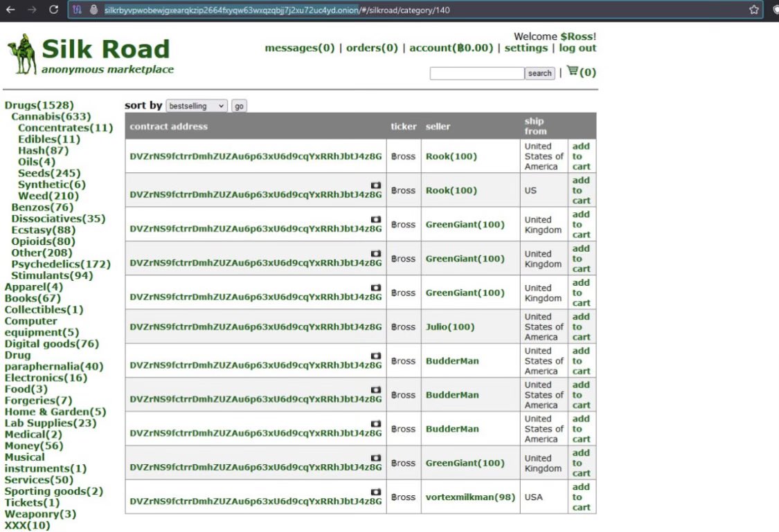The width and height of the screenshot is (779, 532).
Task: Open the Medical(2) category
Action: pyautogui.click(x=33, y=434)
